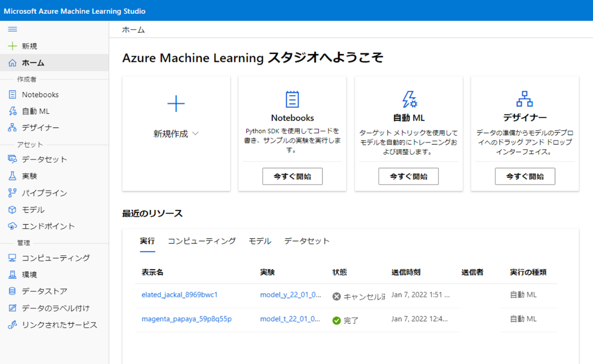Click 今すぐ開始 under デザイナー card
The height and width of the screenshot is (364, 593).
525,177
